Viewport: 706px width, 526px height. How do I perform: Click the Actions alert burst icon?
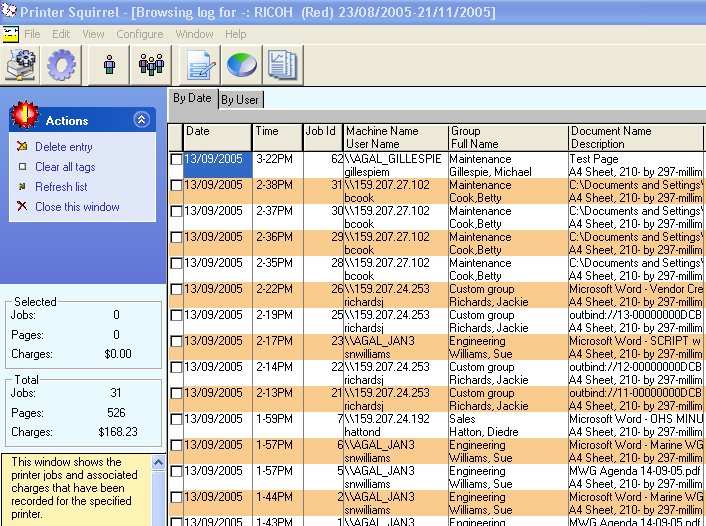(26, 115)
